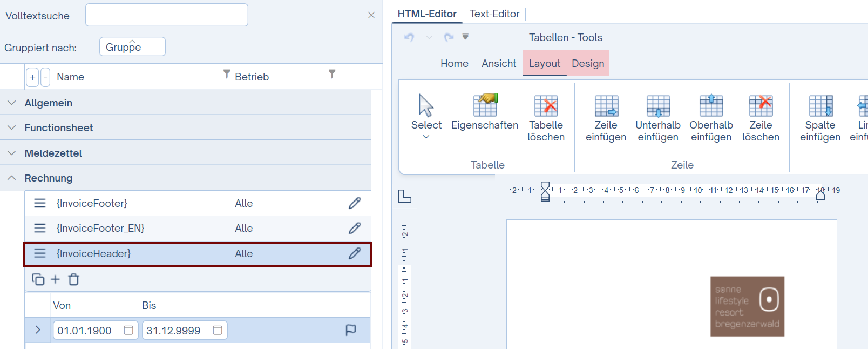868x349 pixels.
Task: Open the Select tool dropdown
Action: (x=426, y=137)
